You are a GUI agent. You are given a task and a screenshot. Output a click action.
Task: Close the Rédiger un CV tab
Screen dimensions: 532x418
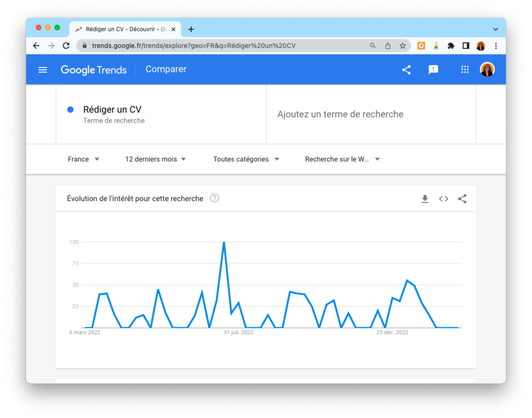tap(174, 30)
